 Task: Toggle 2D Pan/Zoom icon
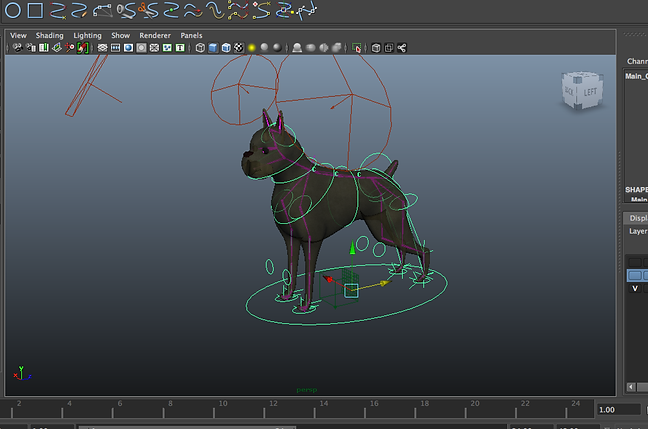pos(70,48)
